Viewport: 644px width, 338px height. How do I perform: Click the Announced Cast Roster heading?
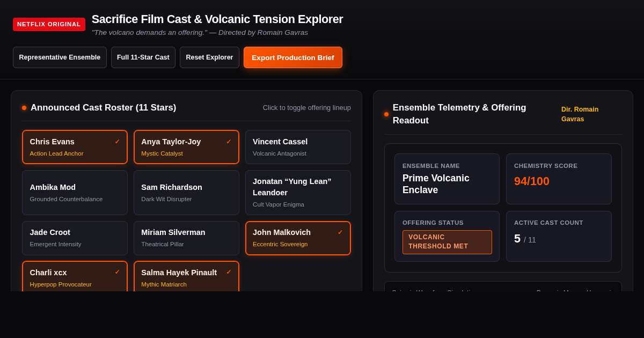coord(103,108)
